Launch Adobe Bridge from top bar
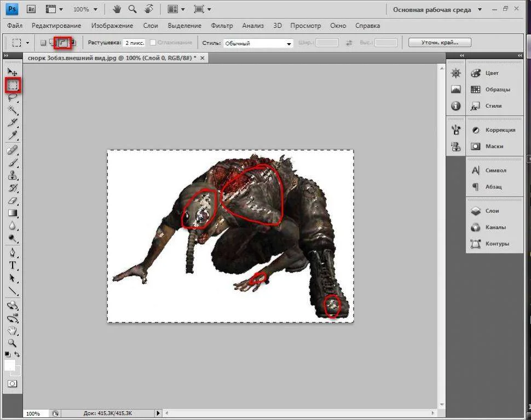Screen dimensions: 531x420 point(31,9)
